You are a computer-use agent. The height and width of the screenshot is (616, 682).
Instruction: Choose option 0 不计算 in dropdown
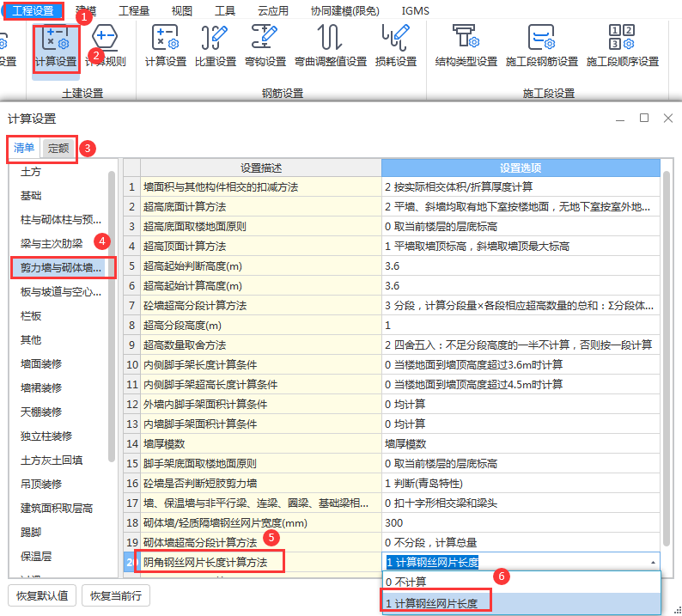521,582
